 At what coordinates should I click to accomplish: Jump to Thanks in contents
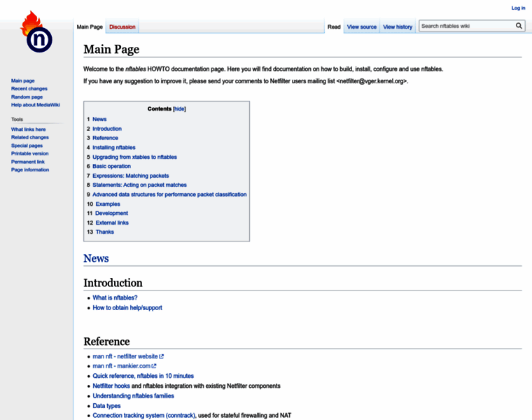pyautogui.click(x=104, y=232)
